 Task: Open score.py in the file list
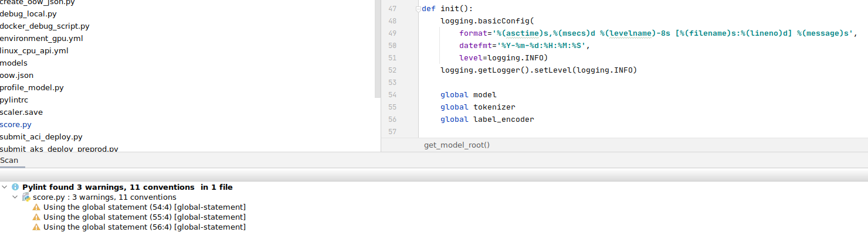point(16,124)
